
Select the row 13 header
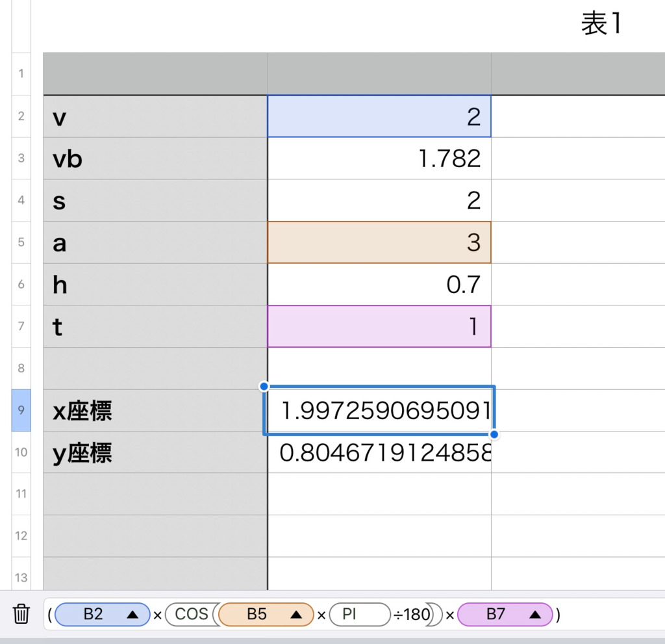click(21, 578)
